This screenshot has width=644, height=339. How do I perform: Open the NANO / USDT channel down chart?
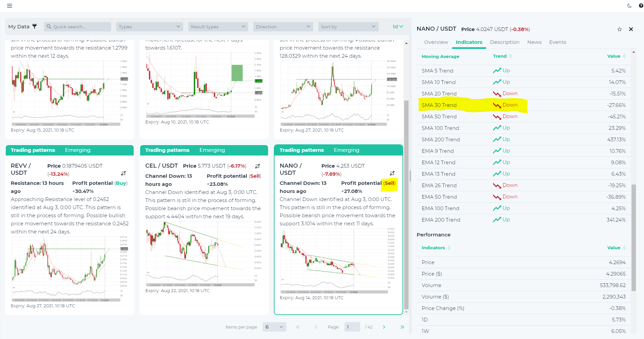[338, 261]
